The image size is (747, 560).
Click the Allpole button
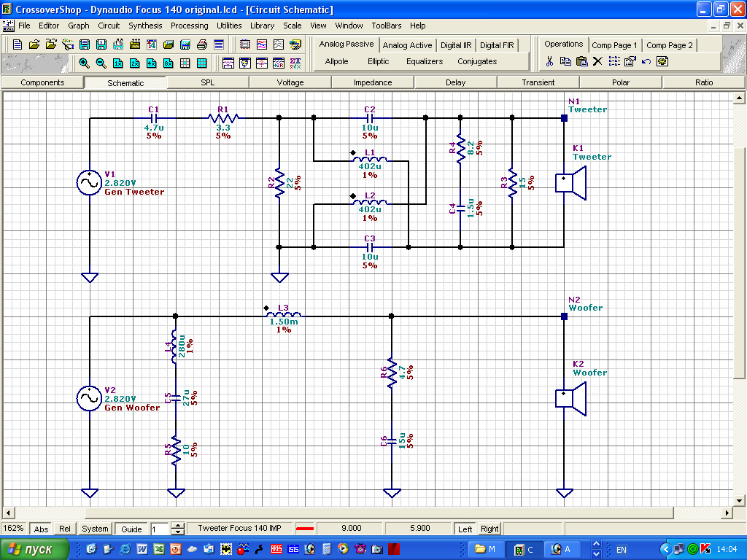pyautogui.click(x=337, y=61)
